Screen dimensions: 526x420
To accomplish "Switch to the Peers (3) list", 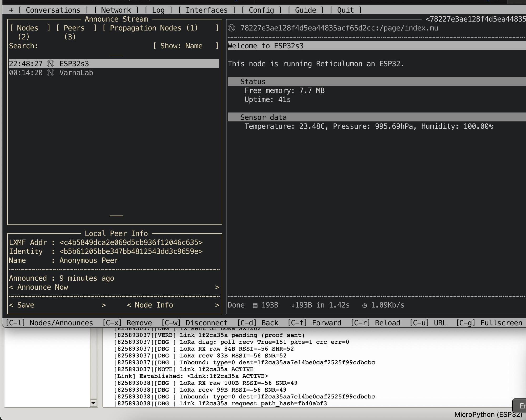I will (x=74, y=28).
